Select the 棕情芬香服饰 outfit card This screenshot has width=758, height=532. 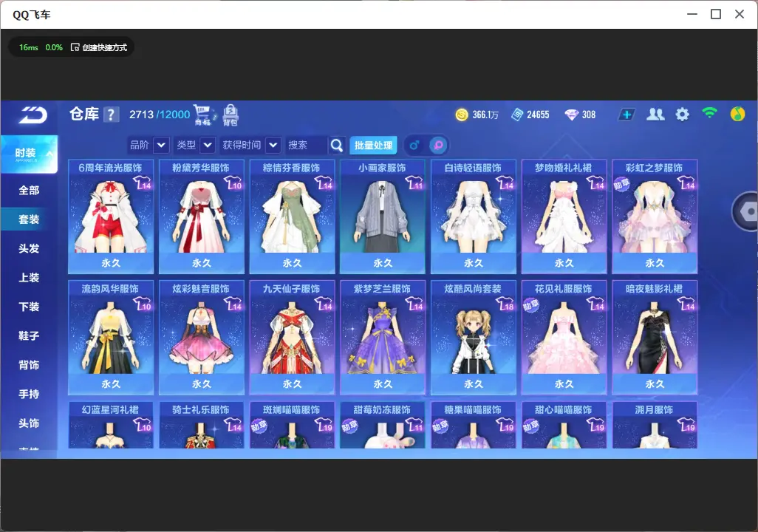[292, 216]
